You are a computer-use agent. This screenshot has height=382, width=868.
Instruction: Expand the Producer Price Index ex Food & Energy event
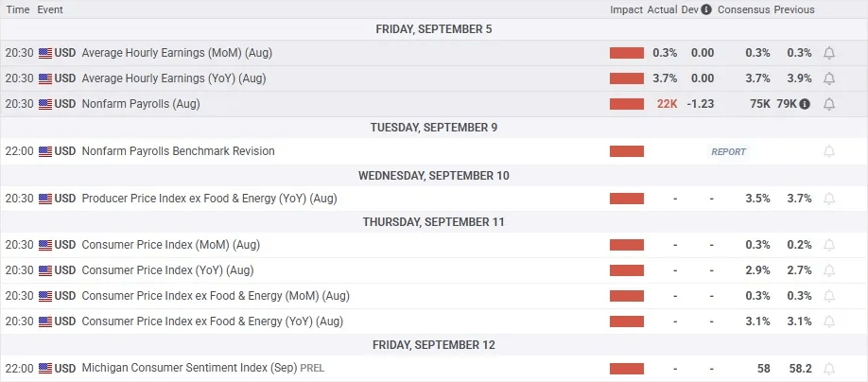pos(209,199)
